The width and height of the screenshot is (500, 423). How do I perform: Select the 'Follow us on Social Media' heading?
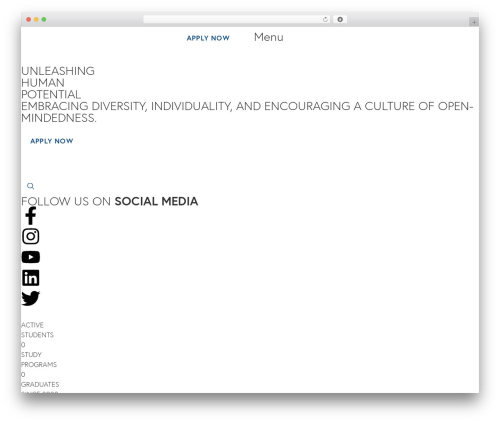[110, 201]
